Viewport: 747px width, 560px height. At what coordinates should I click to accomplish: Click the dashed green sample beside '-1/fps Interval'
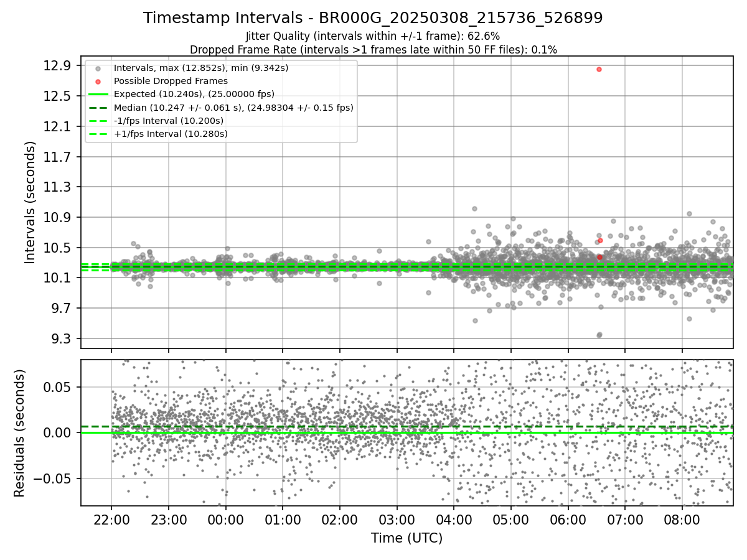[x=97, y=121]
